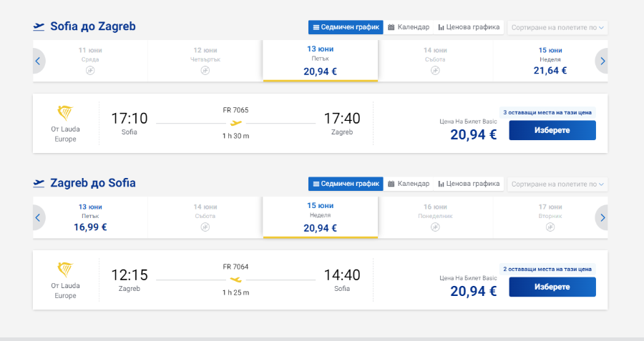The height and width of the screenshot is (341, 644).
Task: Expand outbound Сортиране на полетите по dropdown
Action: [x=557, y=27]
